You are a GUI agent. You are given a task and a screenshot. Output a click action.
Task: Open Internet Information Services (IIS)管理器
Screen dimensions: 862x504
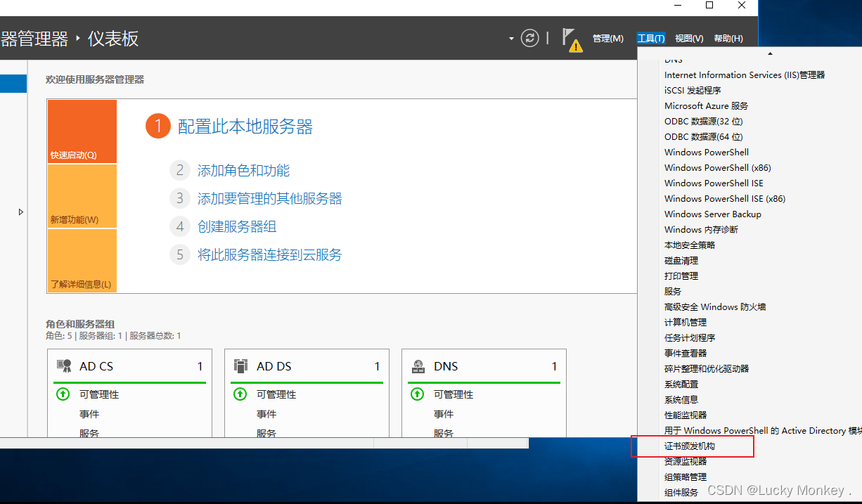(x=745, y=75)
